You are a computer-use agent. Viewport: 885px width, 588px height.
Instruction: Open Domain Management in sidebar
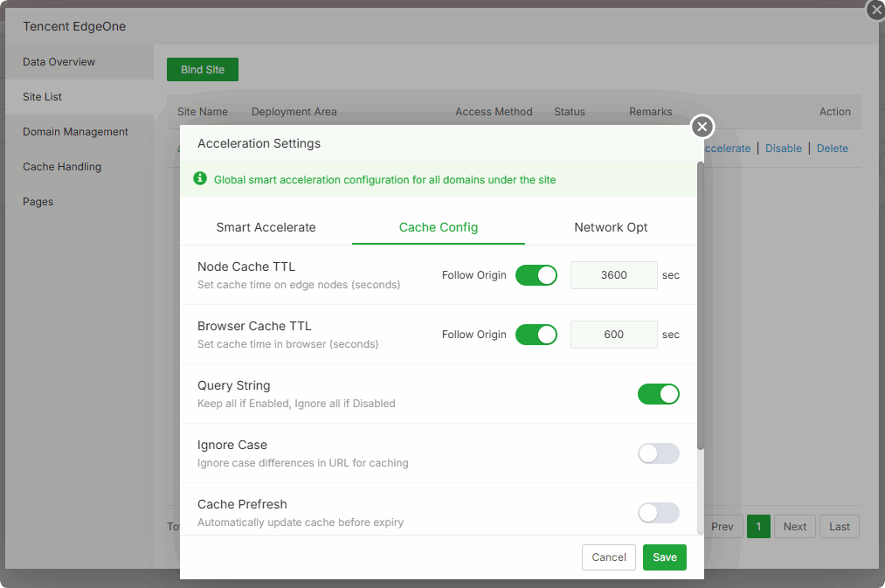tap(75, 132)
